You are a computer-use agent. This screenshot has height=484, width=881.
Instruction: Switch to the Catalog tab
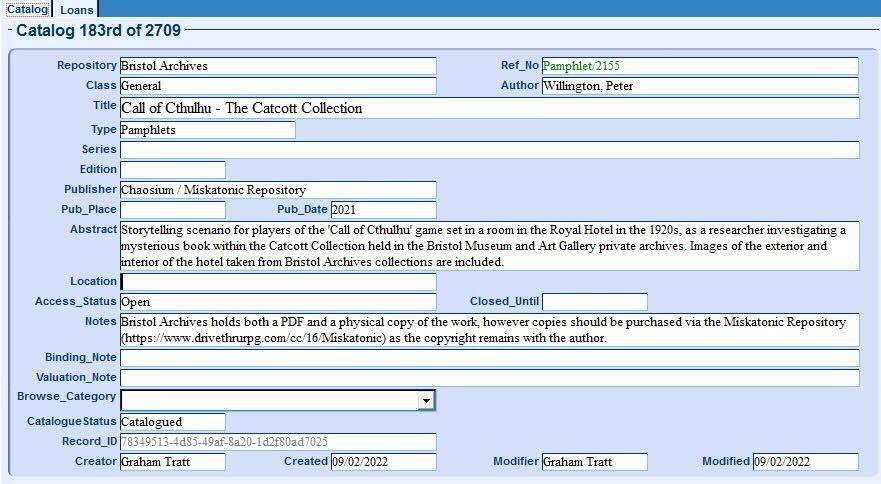click(x=27, y=9)
